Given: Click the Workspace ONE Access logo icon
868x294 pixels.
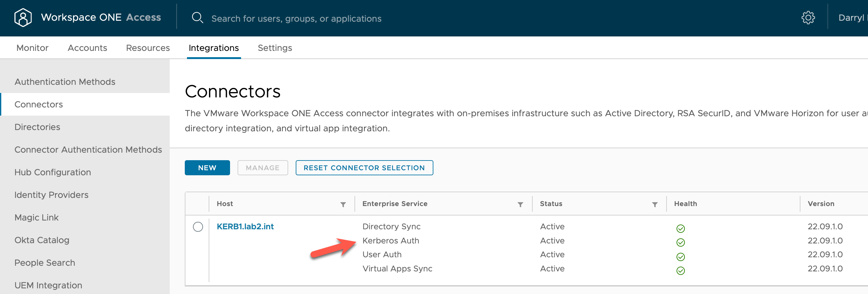Looking at the screenshot, I should click(23, 18).
